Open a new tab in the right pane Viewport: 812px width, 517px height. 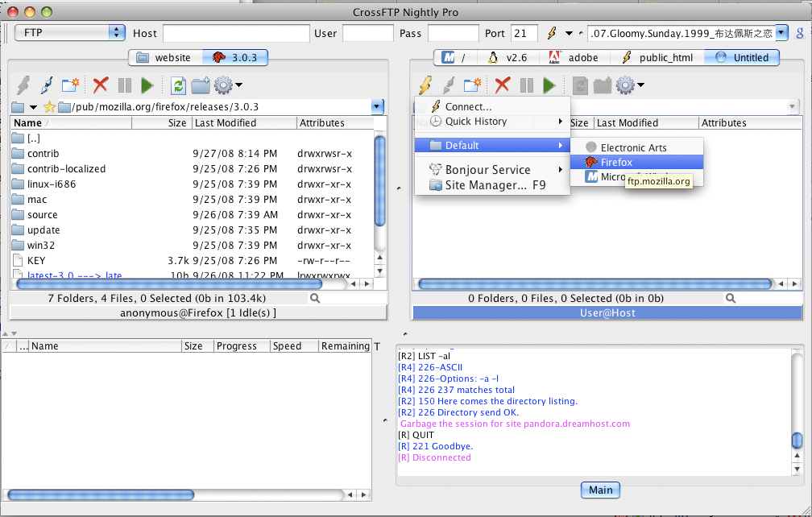tap(472, 85)
